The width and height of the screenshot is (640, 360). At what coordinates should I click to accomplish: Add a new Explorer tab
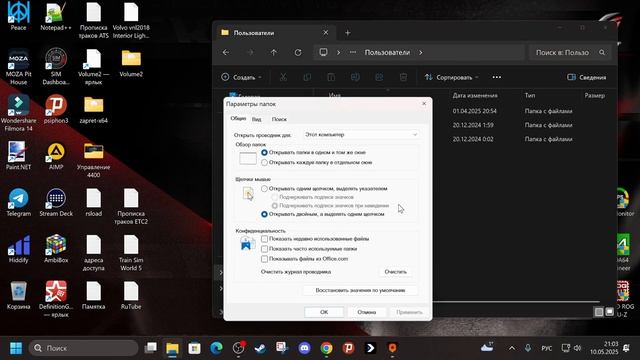tap(348, 33)
